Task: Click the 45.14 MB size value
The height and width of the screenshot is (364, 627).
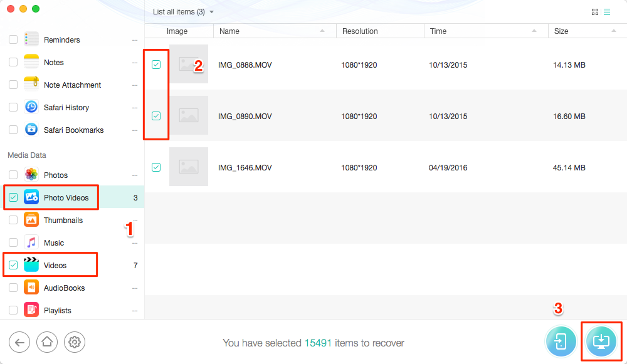Action: point(569,168)
